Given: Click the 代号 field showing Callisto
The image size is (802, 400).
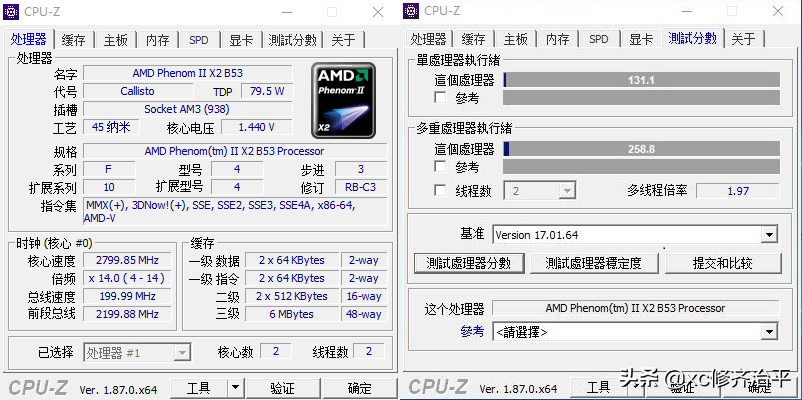Looking at the screenshot, I should click(138, 91).
